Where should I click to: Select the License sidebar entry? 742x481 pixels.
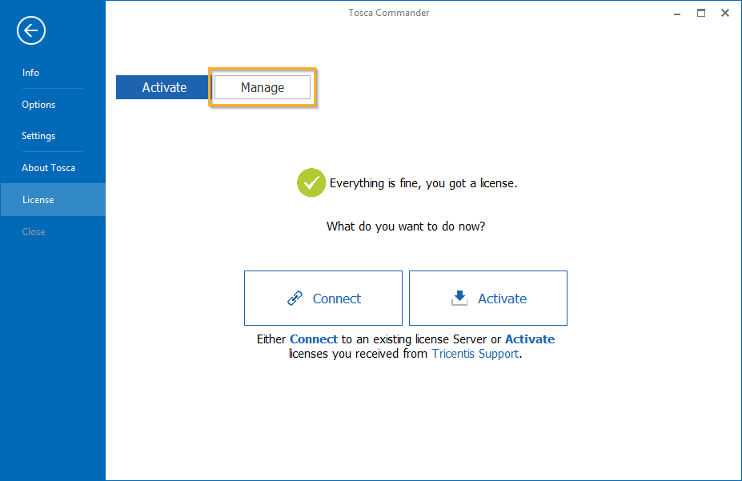[53, 199]
